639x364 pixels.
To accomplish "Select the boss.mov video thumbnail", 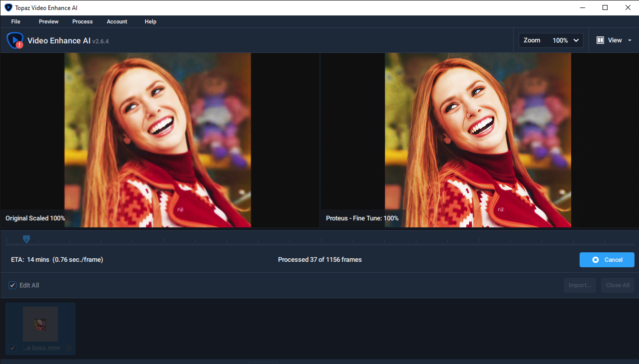I will pos(40,324).
